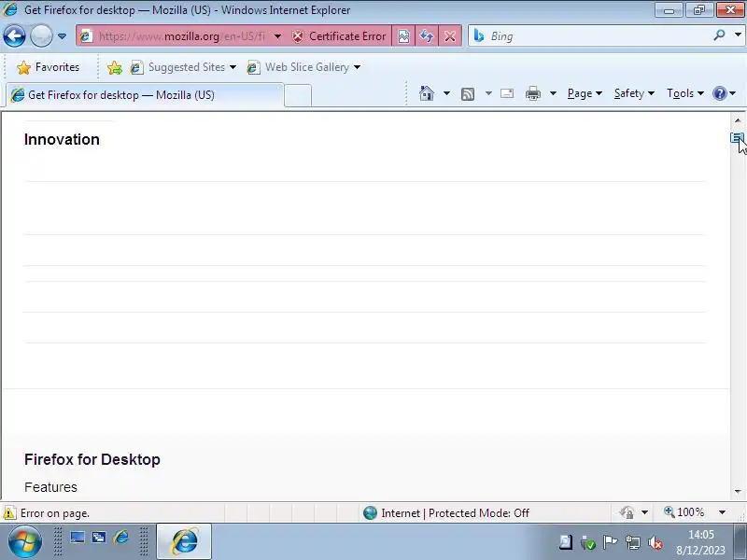Select the Get Firefox for desktop tab

pyautogui.click(x=145, y=95)
